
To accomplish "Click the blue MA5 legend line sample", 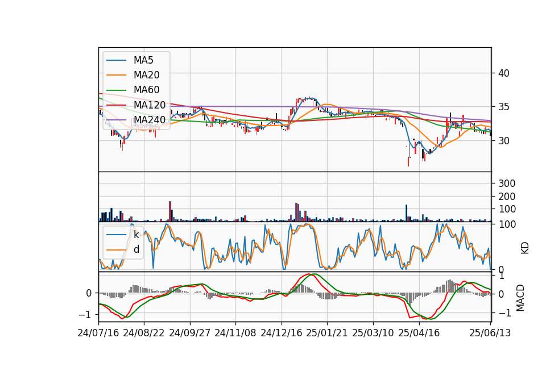I will 116,60.
